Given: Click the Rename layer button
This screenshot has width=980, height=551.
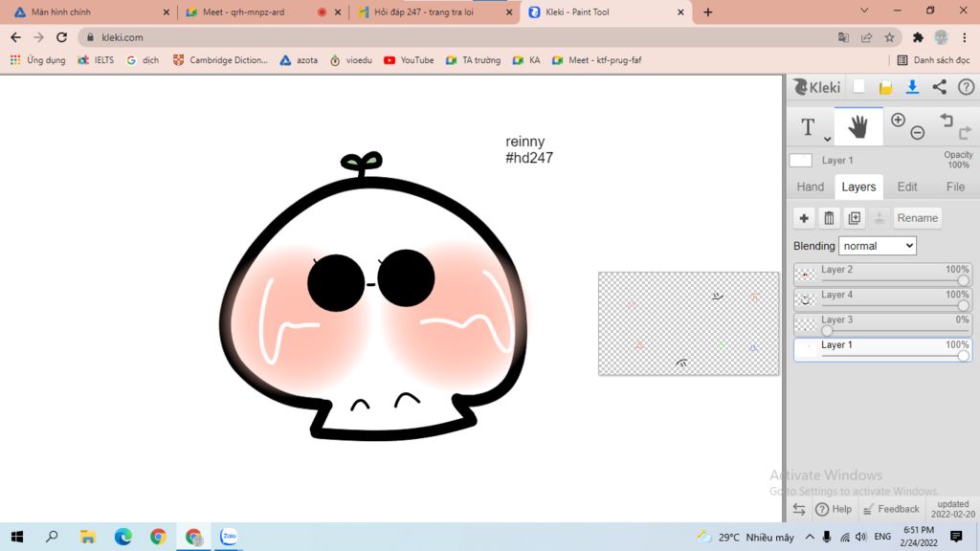Looking at the screenshot, I should point(918,218).
